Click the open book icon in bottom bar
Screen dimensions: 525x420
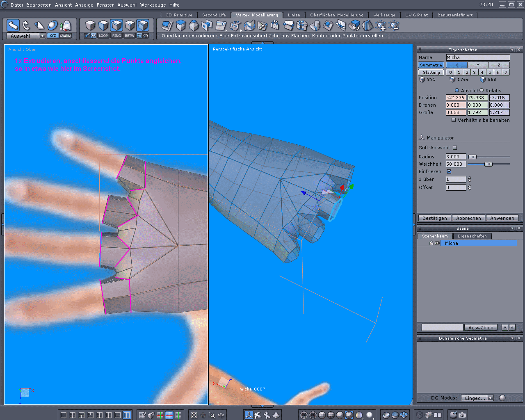438,415
